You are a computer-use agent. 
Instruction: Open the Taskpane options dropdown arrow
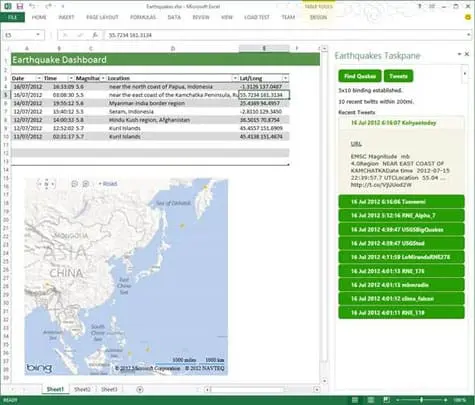(459, 54)
